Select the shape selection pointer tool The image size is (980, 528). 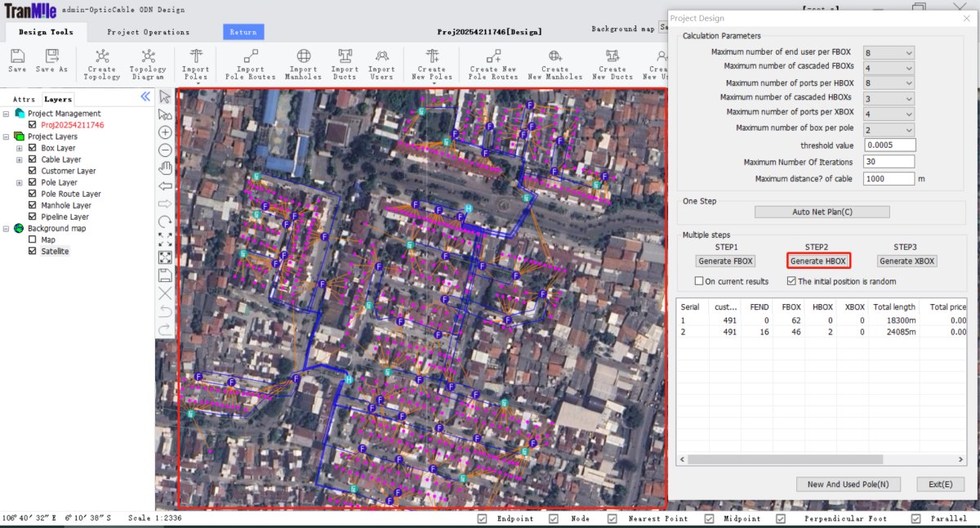click(x=165, y=114)
